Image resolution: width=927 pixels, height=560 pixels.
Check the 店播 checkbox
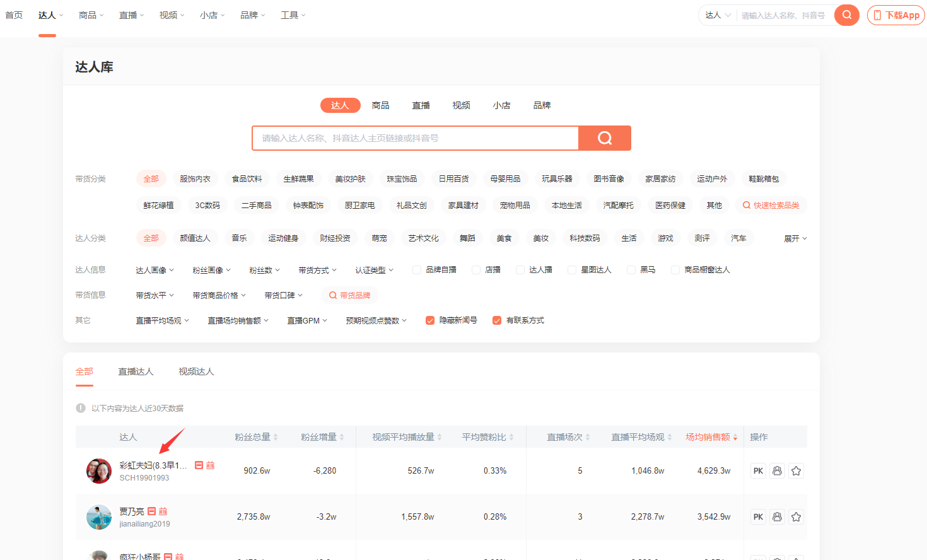click(476, 270)
